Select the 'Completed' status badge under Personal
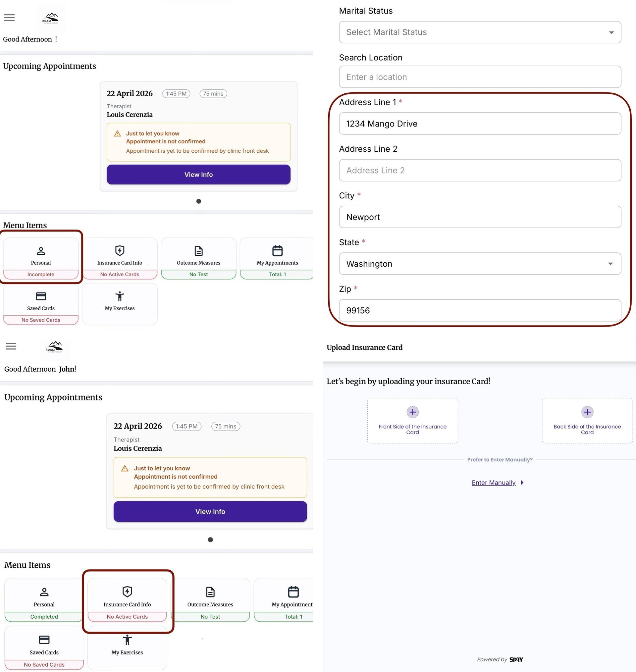This screenshot has height=672, width=636. 44,616
